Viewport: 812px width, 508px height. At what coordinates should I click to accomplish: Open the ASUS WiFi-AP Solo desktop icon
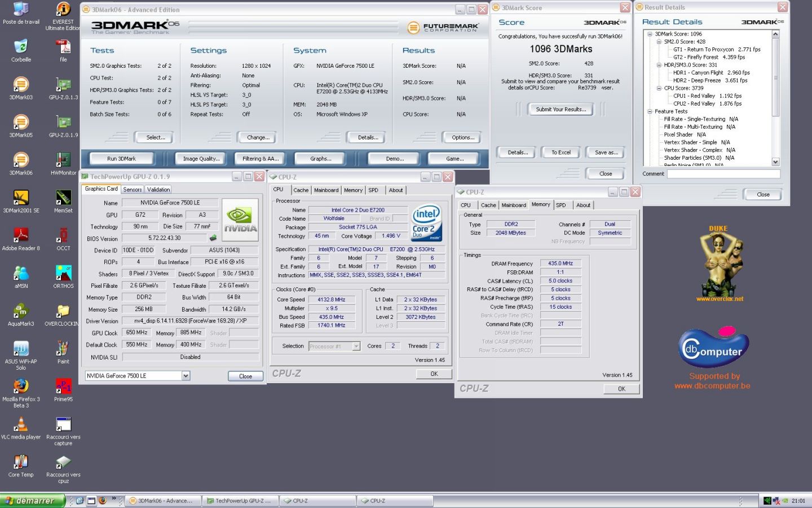21,349
